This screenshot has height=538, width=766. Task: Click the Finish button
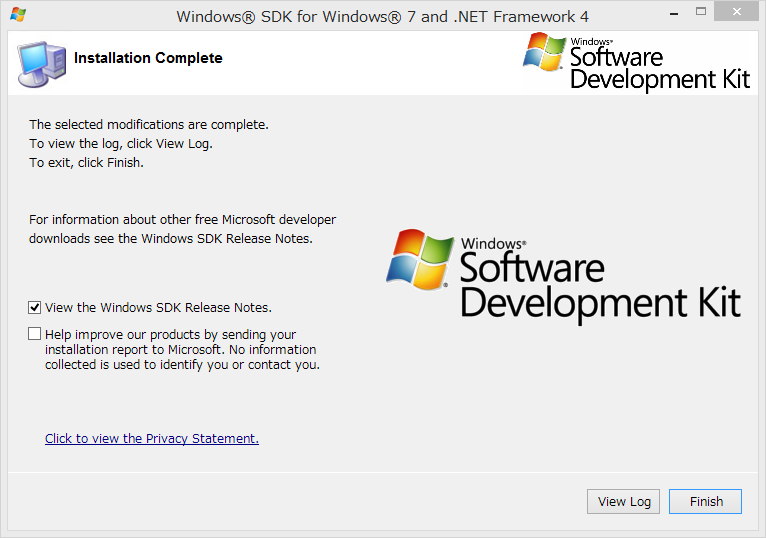pyautogui.click(x=705, y=501)
